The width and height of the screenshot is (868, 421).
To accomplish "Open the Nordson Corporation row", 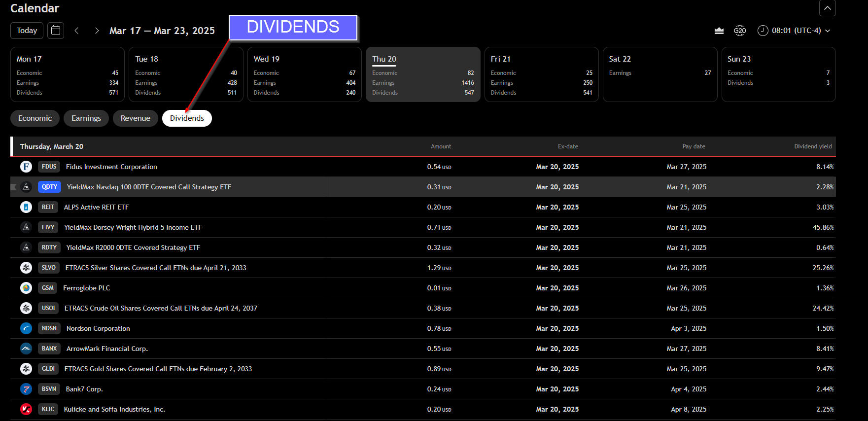I will 98,328.
